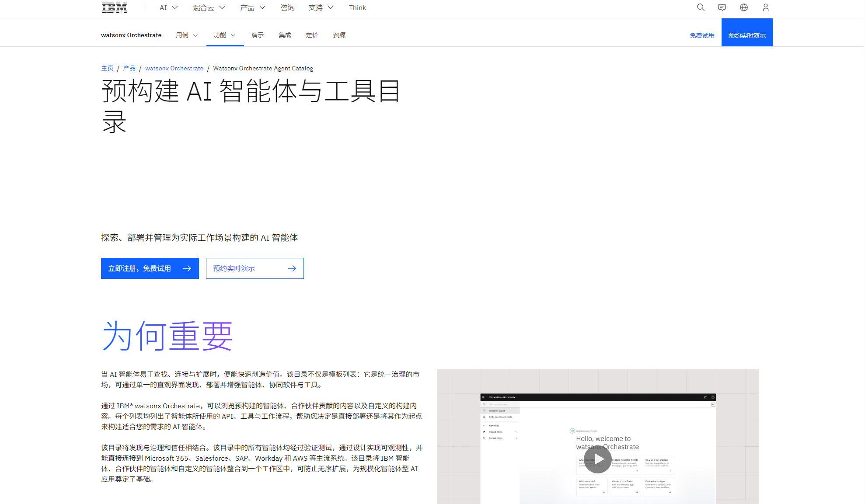Play the watsonx Orchestrate demo video
865x504 pixels.
point(597,459)
